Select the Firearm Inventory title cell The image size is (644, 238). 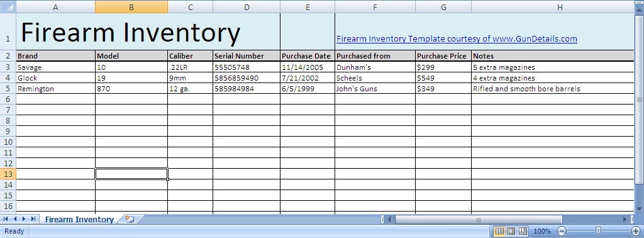[x=148, y=31]
